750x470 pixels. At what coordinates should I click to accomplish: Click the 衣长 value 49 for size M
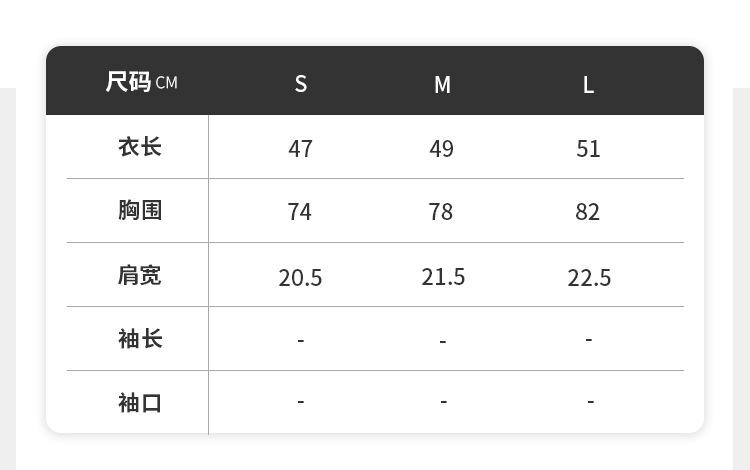442,149
